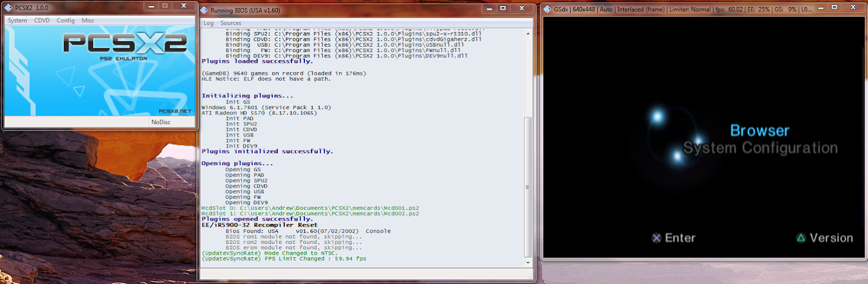Click the McdSlot 1 memcard path line
Image resolution: width=868 pixels, height=284 pixels.
point(310,213)
